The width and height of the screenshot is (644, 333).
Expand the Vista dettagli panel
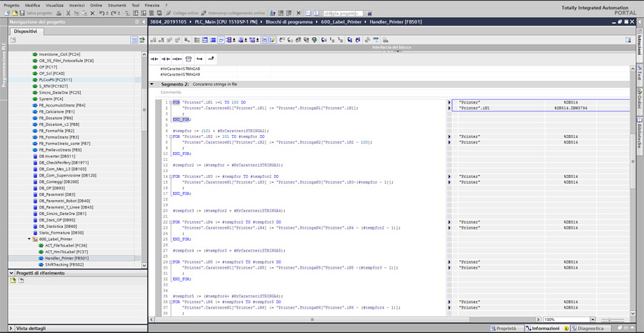click(x=11, y=329)
